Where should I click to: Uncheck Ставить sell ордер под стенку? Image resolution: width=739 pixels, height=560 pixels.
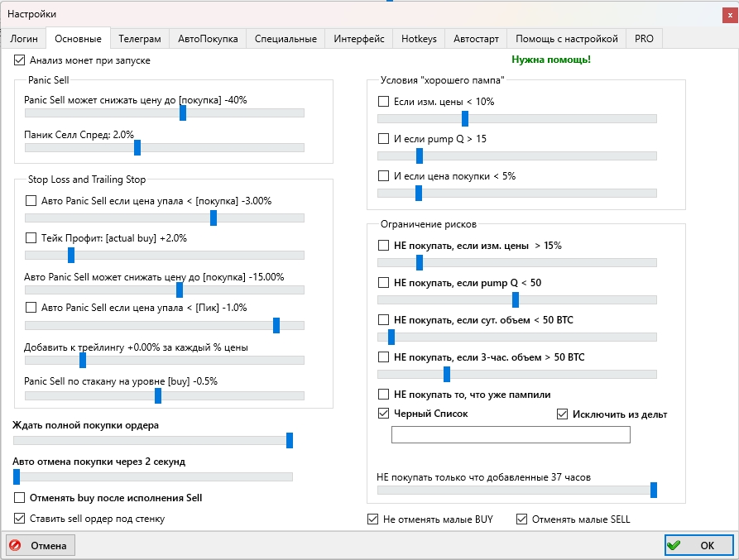[20, 519]
